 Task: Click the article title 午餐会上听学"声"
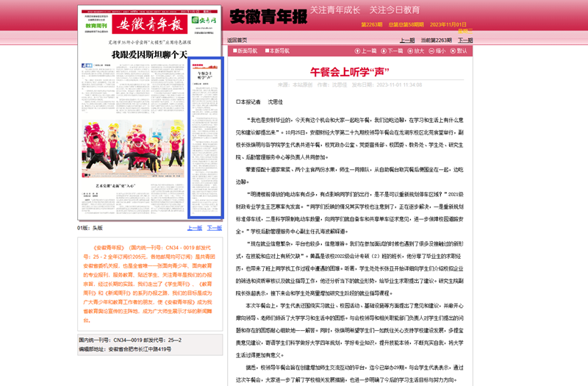coord(349,72)
